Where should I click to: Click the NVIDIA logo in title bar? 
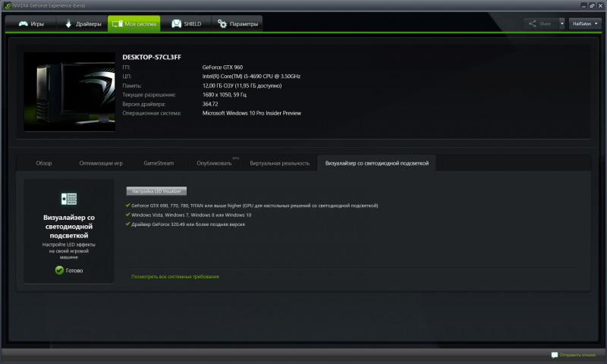8,6
